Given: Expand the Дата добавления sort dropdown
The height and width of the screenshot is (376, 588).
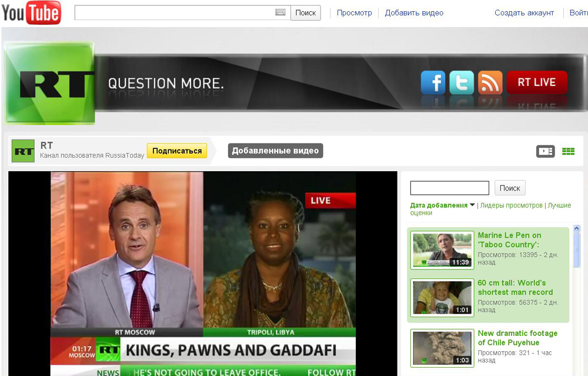Looking at the screenshot, I should pyautogui.click(x=443, y=205).
